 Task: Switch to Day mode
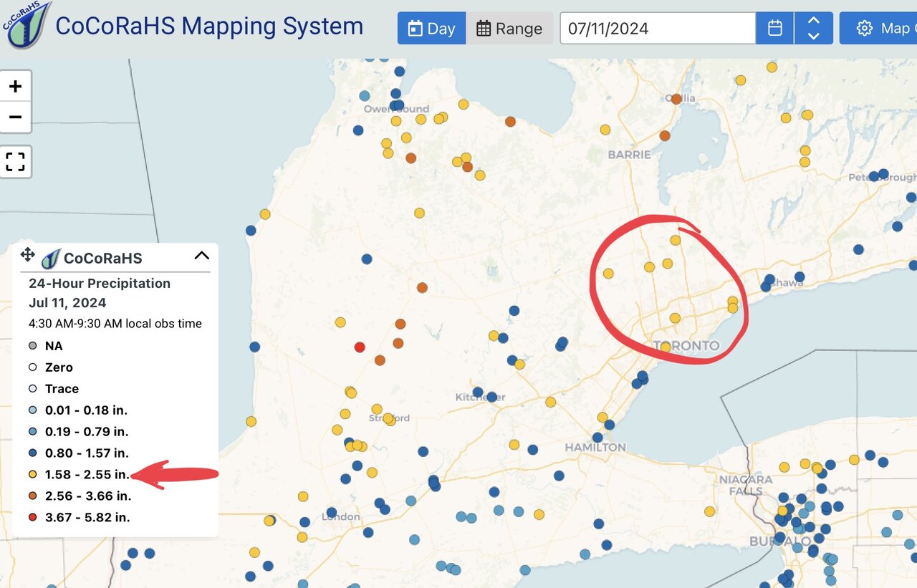431,28
